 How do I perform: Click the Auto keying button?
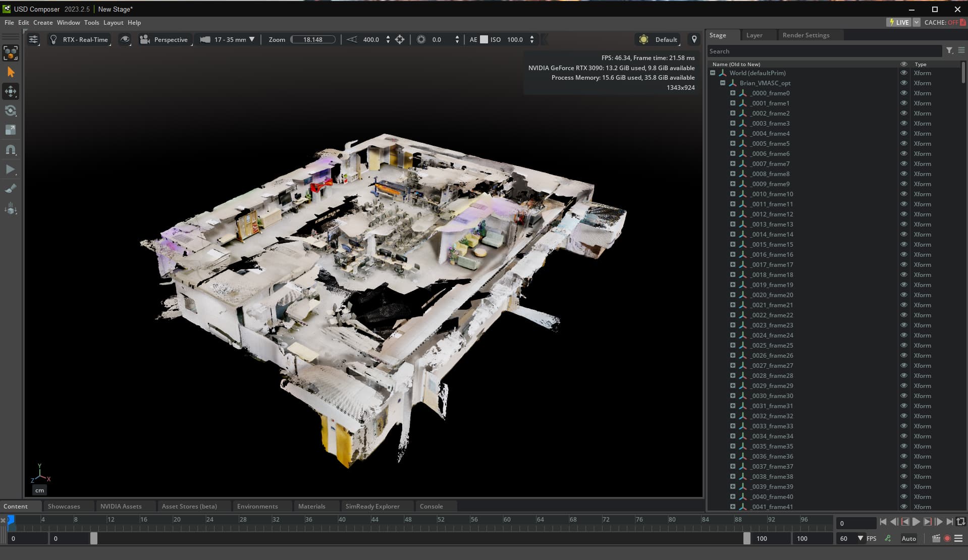coord(908,538)
